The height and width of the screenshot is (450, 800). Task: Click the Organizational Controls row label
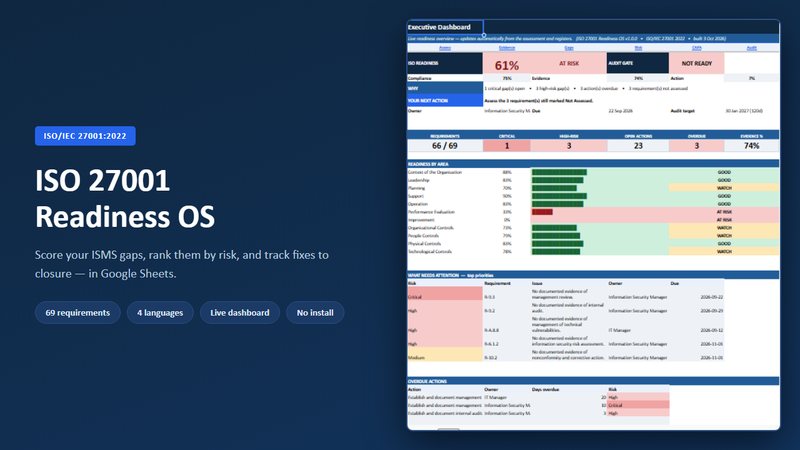(431, 228)
